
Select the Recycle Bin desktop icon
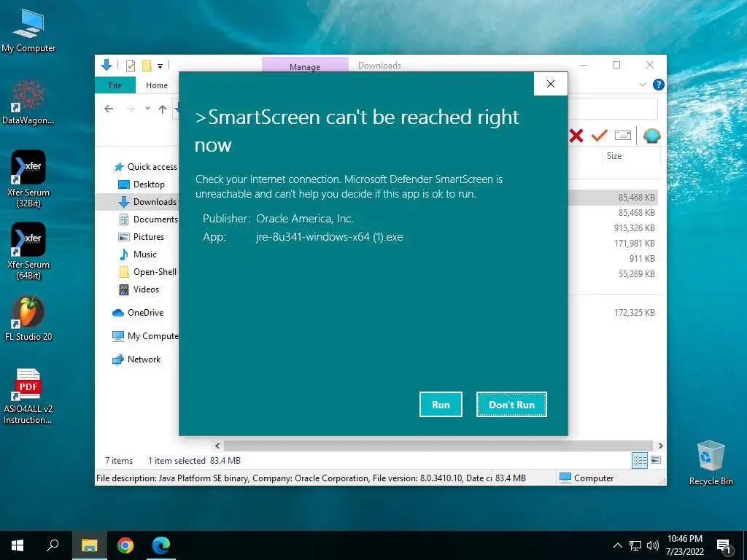pyautogui.click(x=711, y=463)
